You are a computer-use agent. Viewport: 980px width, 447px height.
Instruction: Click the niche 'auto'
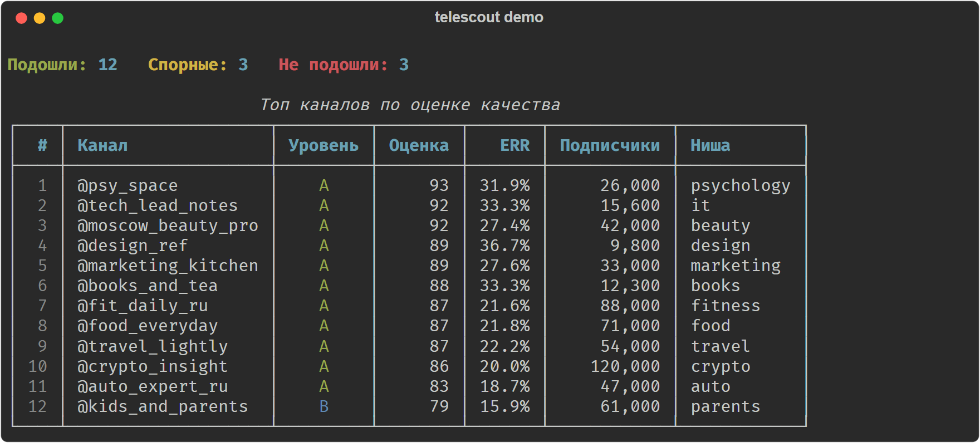pyautogui.click(x=710, y=386)
